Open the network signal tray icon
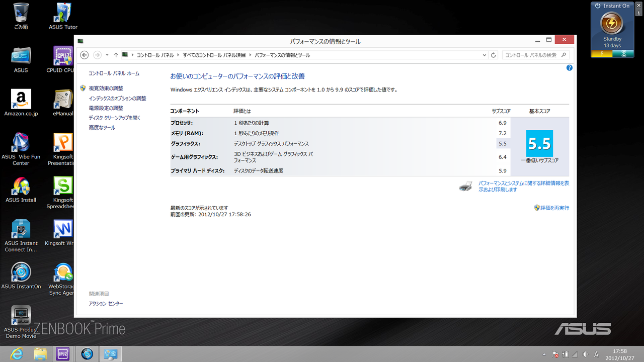 (x=575, y=354)
